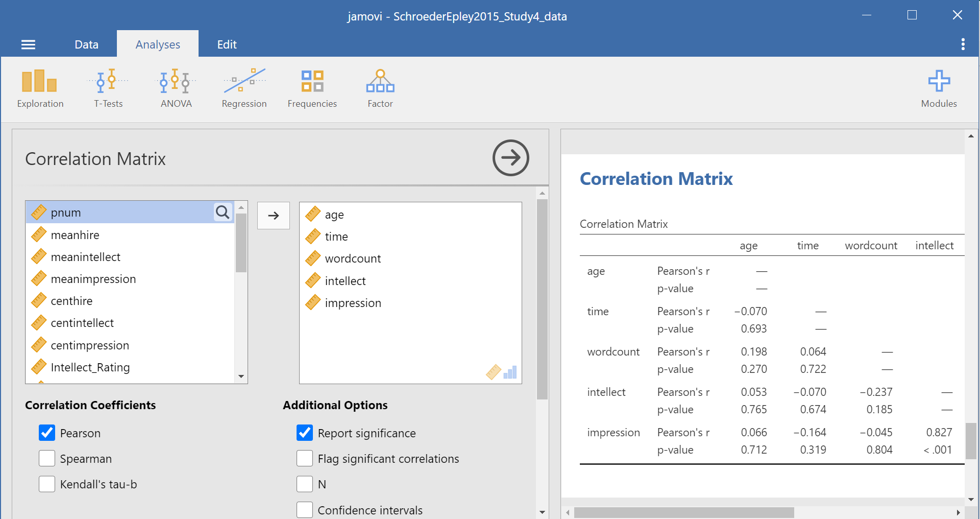Switch to the Data tab

point(86,44)
